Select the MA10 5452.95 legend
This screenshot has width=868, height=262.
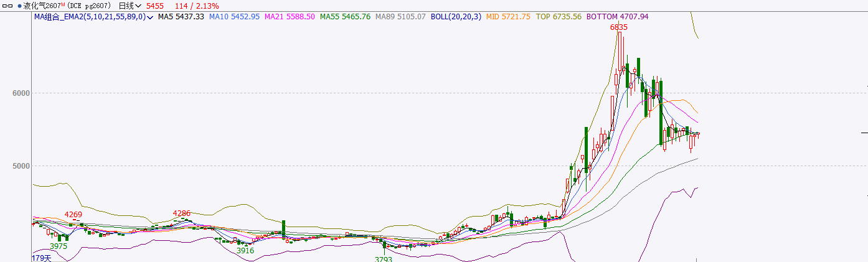[234, 17]
